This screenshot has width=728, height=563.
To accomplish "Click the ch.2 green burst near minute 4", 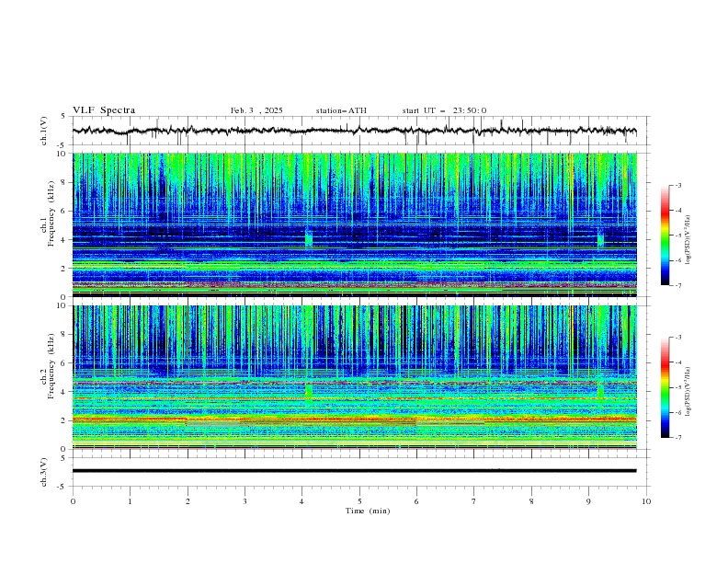I will [308, 390].
